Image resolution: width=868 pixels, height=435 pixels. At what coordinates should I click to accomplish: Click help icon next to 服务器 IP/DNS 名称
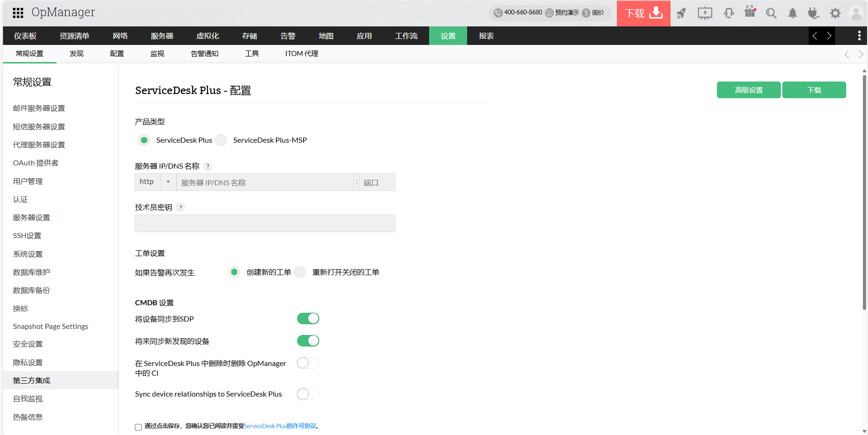(x=208, y=166)
